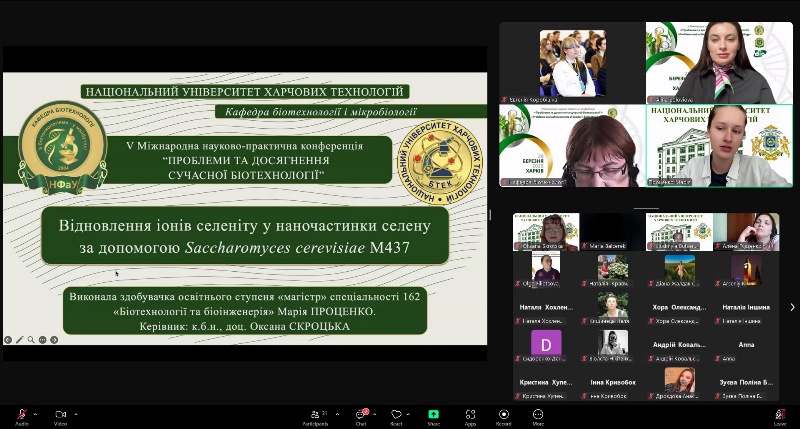Start camera with the Video button
Viewport: 800px width, 429px height.
(x=60, y=416)
